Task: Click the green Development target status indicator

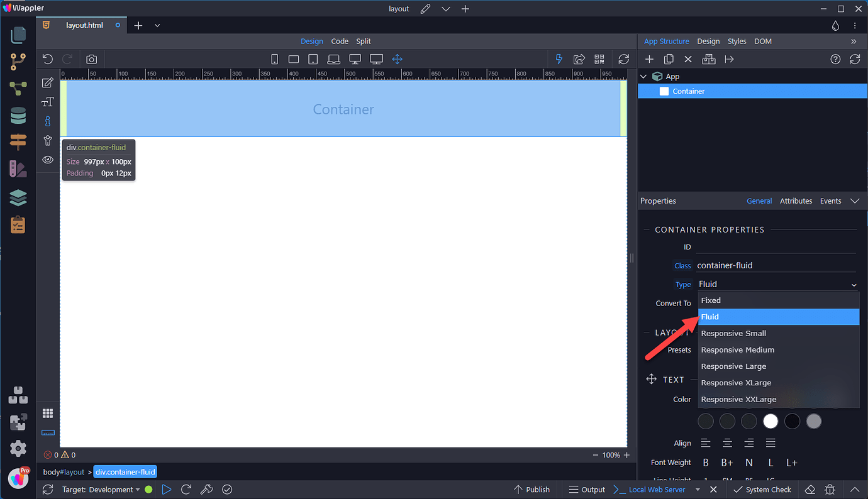Action: click(x=148, y=489)
